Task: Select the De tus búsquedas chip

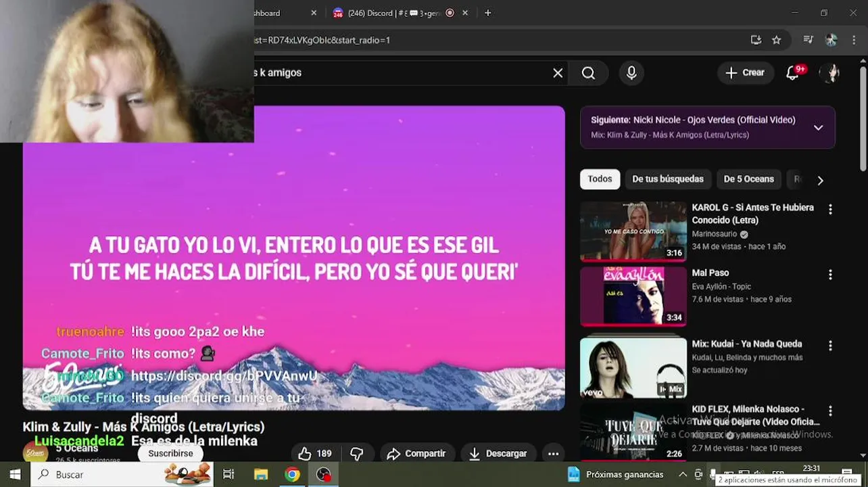Action: point(668,179)
